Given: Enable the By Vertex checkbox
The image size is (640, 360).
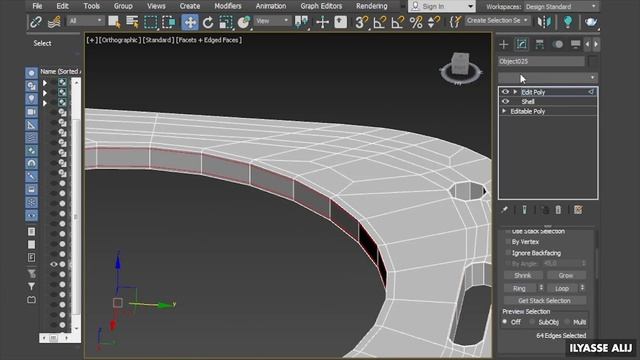Looking at the screenshot, I should coord(507,242).
